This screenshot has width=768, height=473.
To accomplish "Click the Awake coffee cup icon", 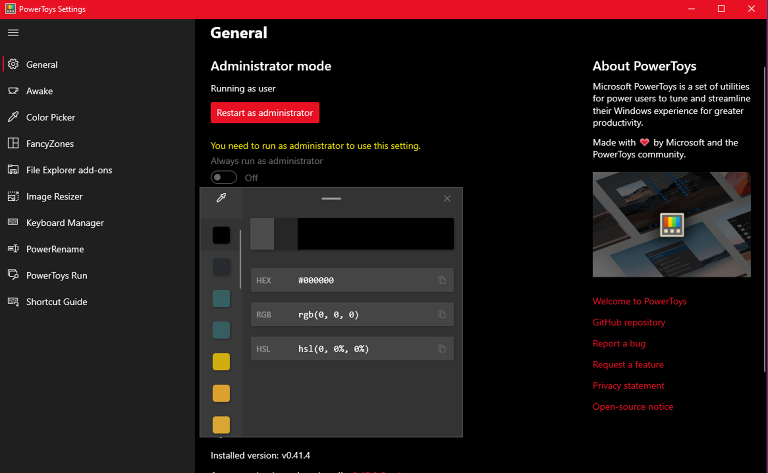I will [x=13, y=91].
